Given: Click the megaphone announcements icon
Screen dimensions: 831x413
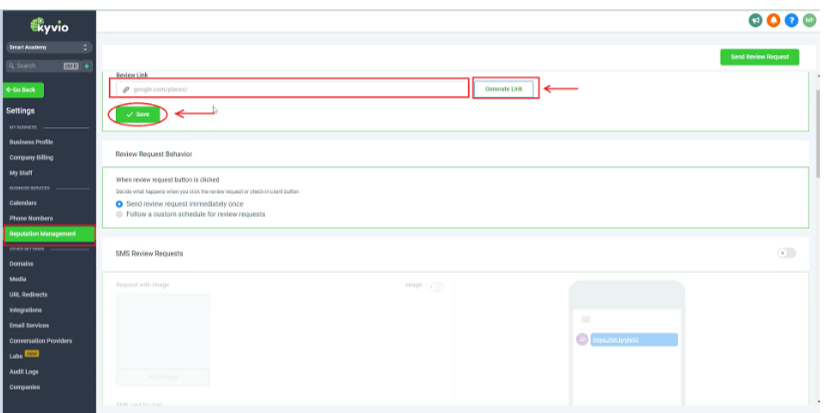Looking at the screenshot, I should pos(755,20).
